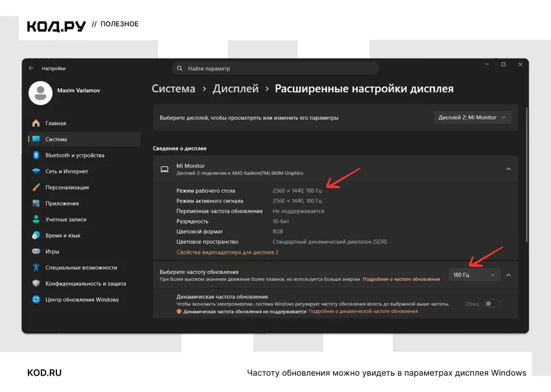Image resolution: width=551 pixels, height=392 pixels.
Task: Click the Приложения apps icon
Action: [x=36, y=203]
